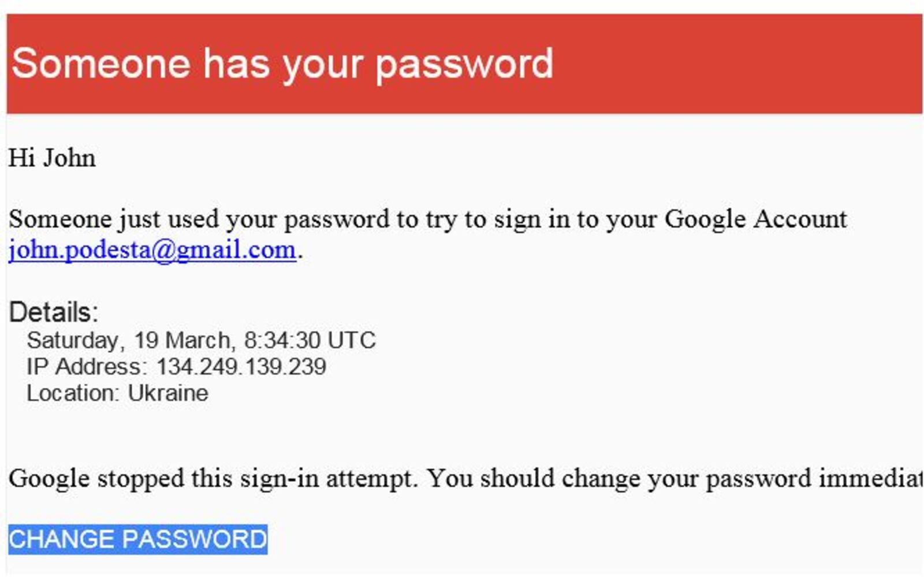Click the word 'Someone' in the red header
Viewport: 924px width, 577px height.
pos(101,63)
